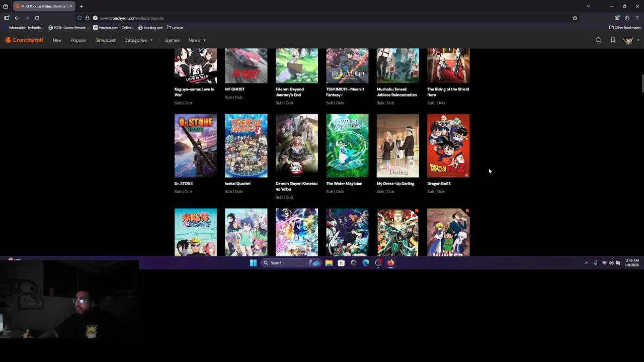Image resolution: width=644 pixels, height=362 pixels.
Task: Open the Games menu item
Action: (172, 40)
